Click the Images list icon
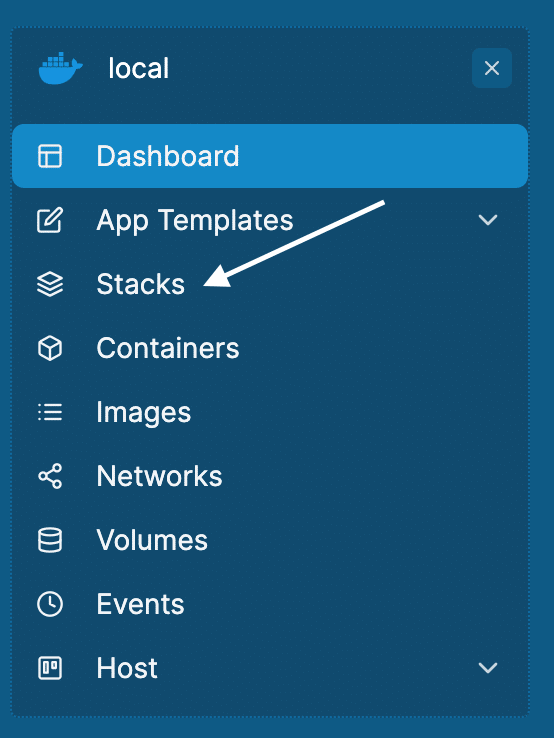The width and height of the screenshot is (554, 738). (50, 412)
